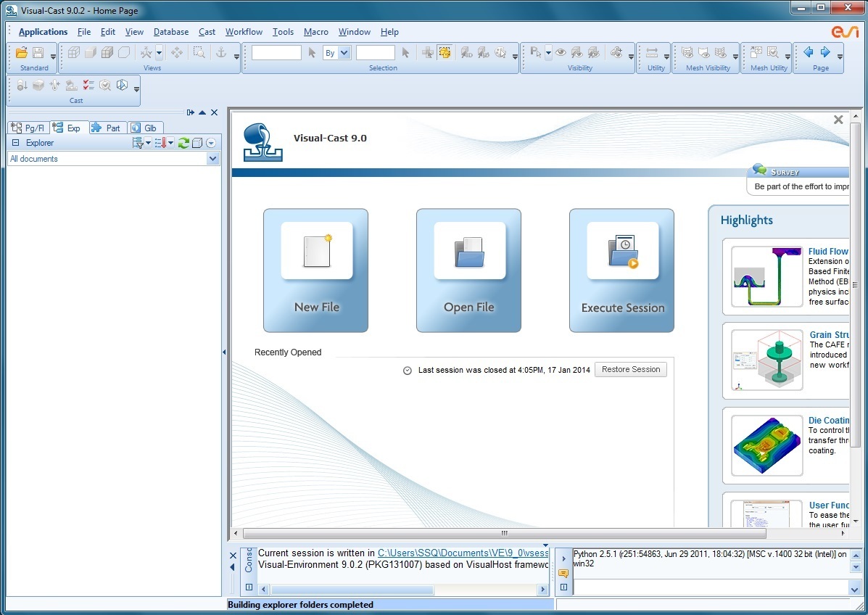Click the XYZ axes orientation icon
This screenshot has width=868, height=615.
pos(146,53)
